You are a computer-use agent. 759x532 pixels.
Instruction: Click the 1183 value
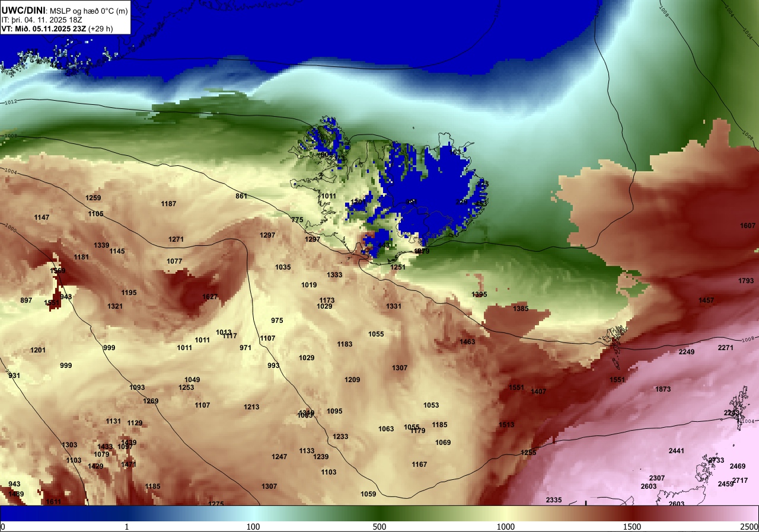pyautogui.click(x=345, y=344)
